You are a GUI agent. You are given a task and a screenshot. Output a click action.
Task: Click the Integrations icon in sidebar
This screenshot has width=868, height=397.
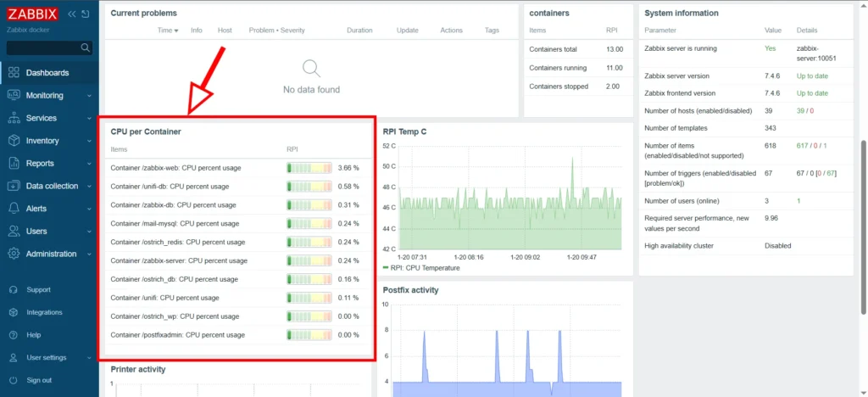click(14, 312)
